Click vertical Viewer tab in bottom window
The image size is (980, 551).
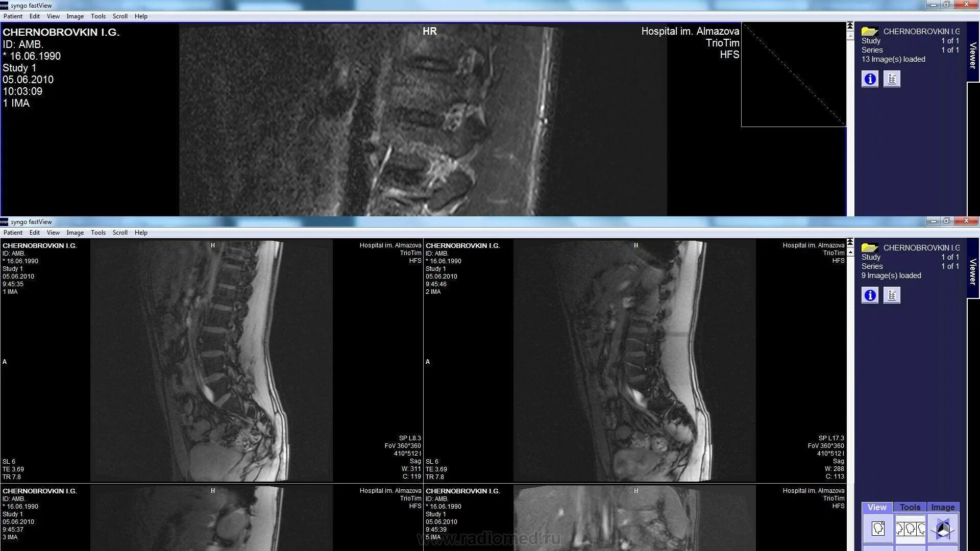click(x=973, y=269)
